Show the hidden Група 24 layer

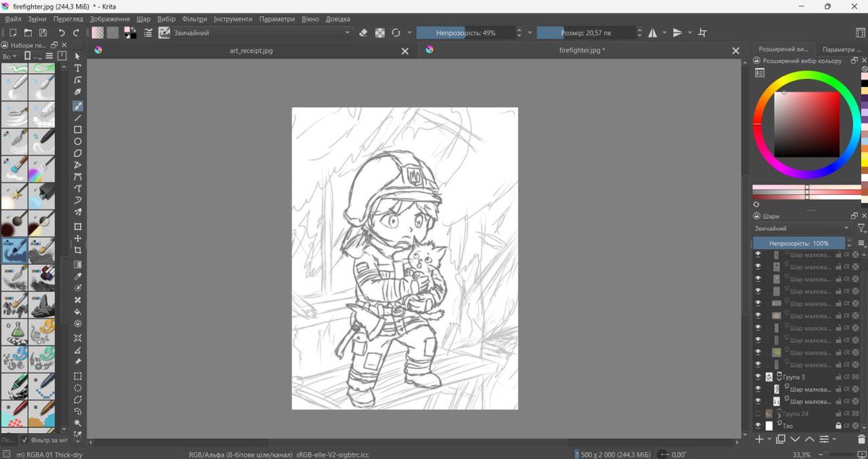pos(758,413)
